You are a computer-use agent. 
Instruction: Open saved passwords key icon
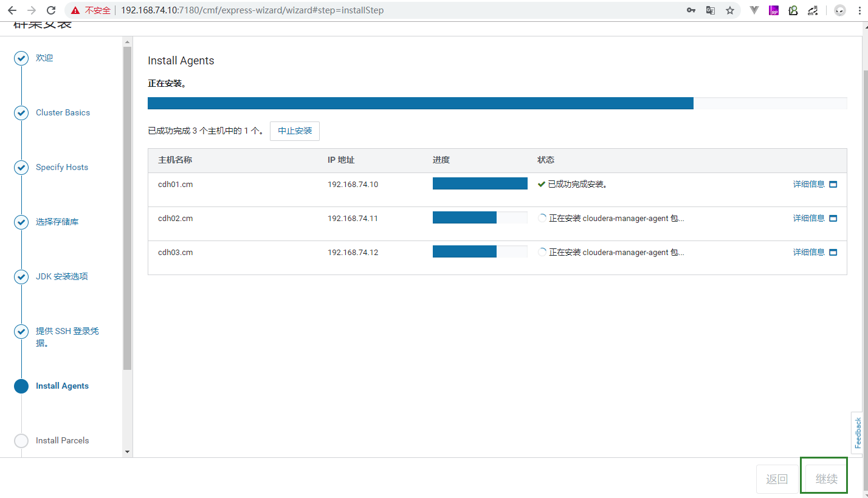(x=691, y=10)
